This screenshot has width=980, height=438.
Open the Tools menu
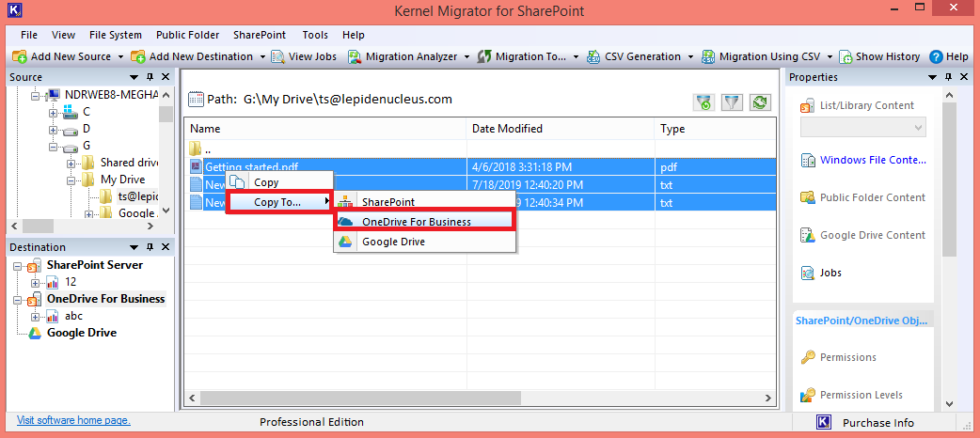[x=315, y=35]
